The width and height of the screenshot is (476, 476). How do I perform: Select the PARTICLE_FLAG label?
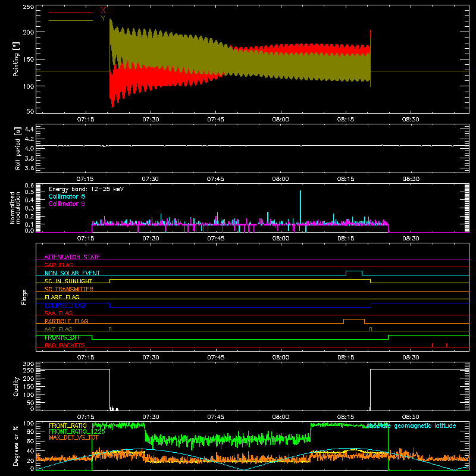pos(67,321)
